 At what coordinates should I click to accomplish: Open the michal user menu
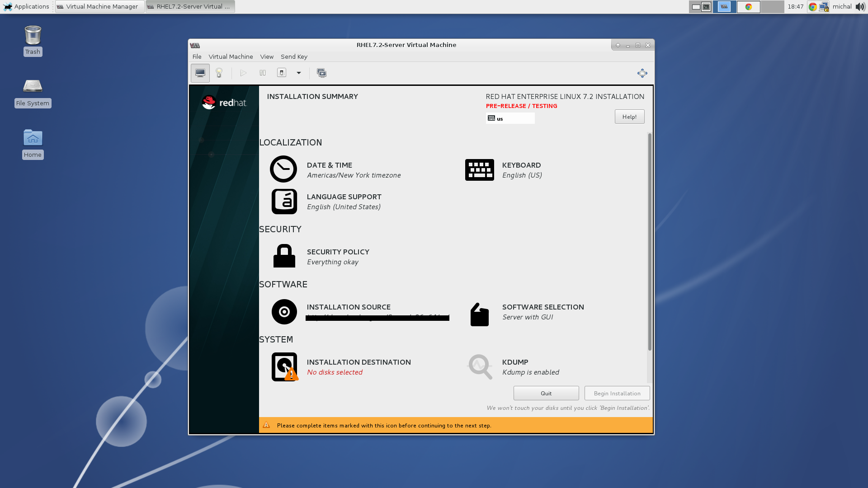tap(842, 6)
